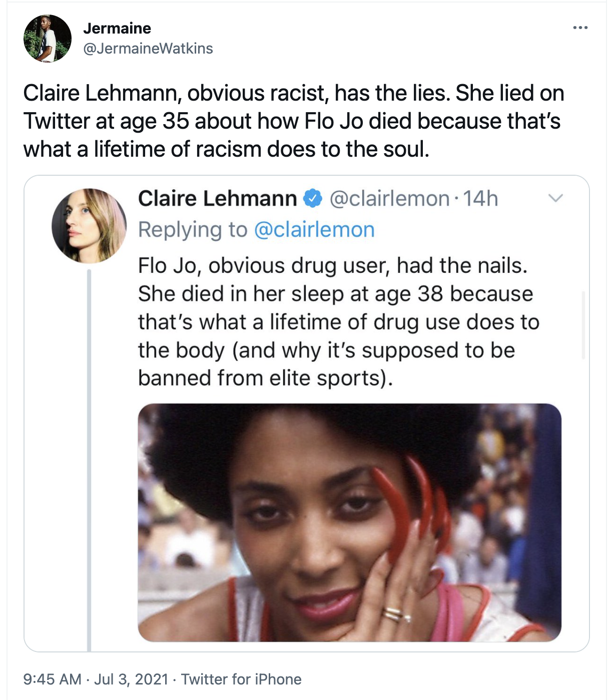Click the reply thread line under Claire's avatar

pos(90,451)
